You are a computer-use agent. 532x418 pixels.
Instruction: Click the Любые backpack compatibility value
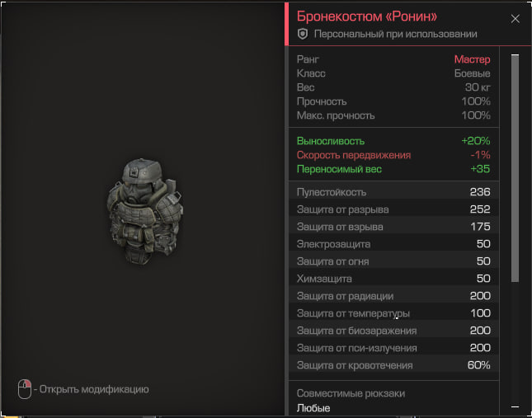(x=313, y=408)
